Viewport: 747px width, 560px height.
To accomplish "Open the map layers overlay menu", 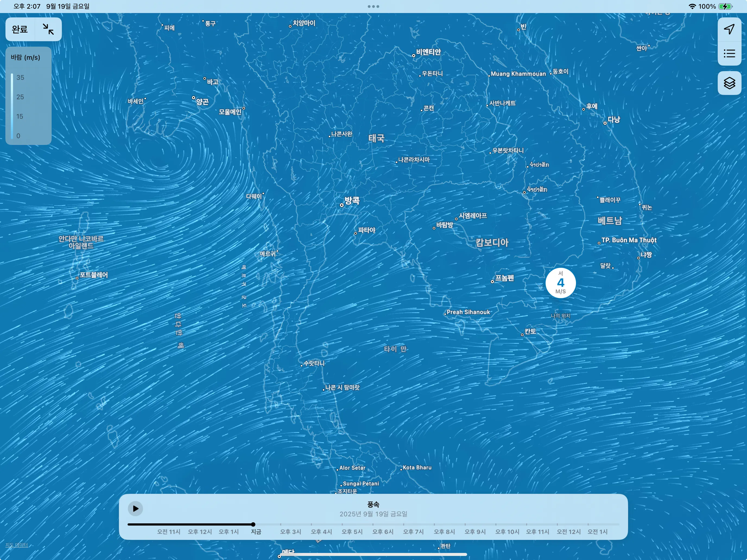I will coord(729,83).
